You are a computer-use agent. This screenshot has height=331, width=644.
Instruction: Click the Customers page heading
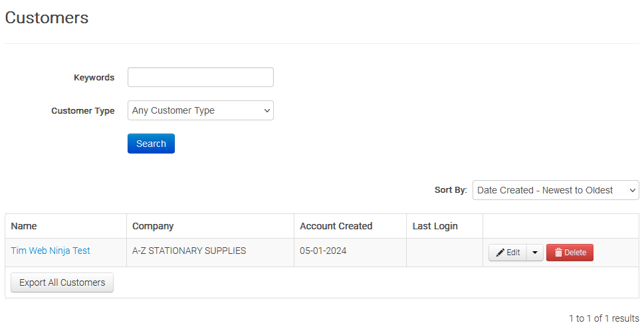47,18
